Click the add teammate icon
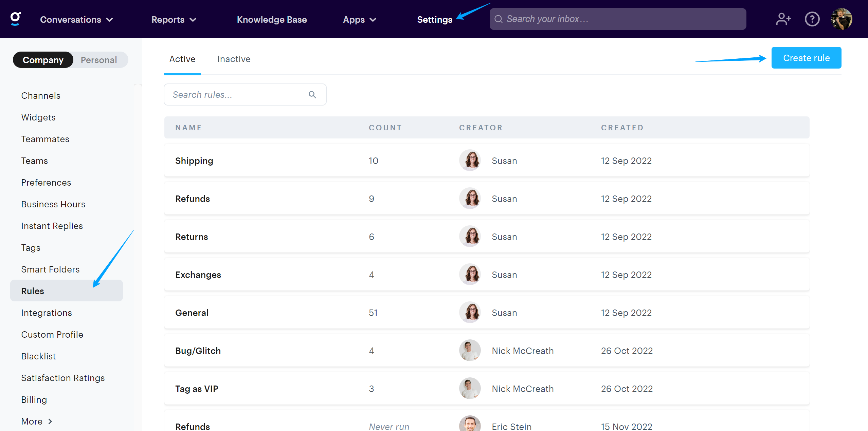This screenshot has width=868, height=431. [783, 19]
